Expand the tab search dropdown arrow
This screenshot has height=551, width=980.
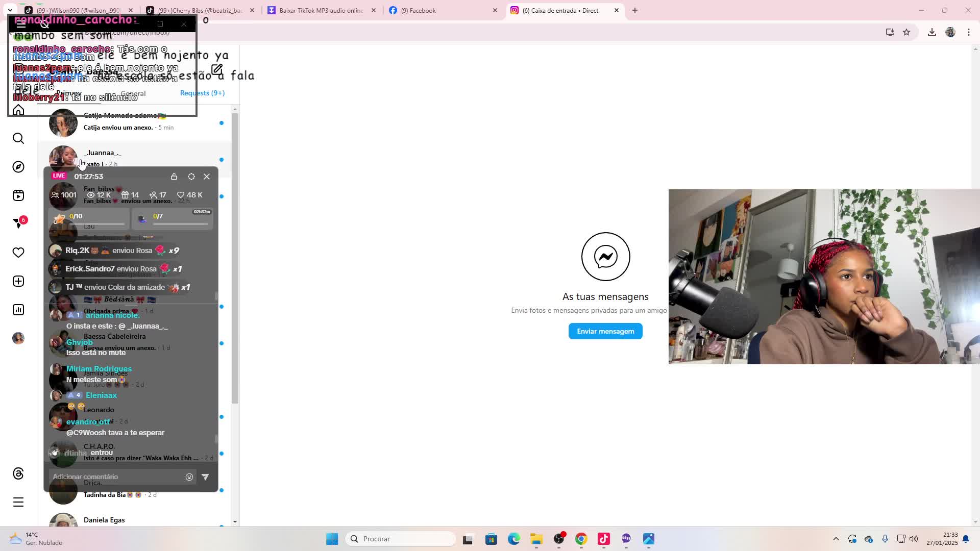[10, 10]
